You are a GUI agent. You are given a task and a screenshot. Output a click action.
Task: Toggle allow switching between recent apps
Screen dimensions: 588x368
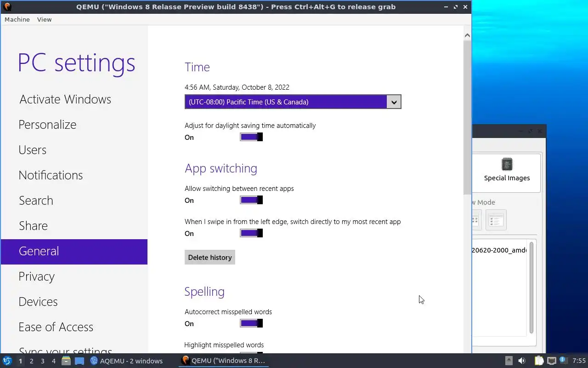(x=251, y=200)
